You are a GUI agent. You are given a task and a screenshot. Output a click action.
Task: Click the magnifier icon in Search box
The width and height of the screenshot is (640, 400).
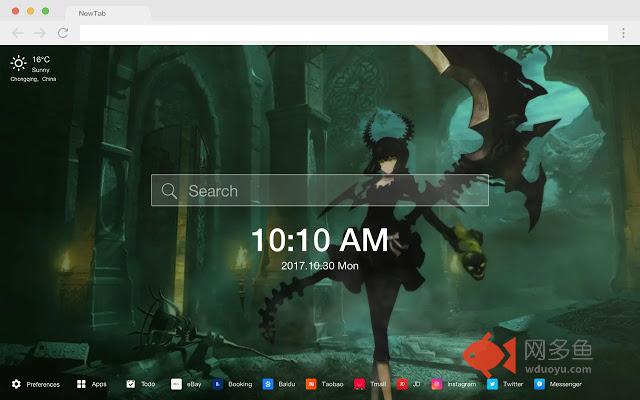point(169,191)
